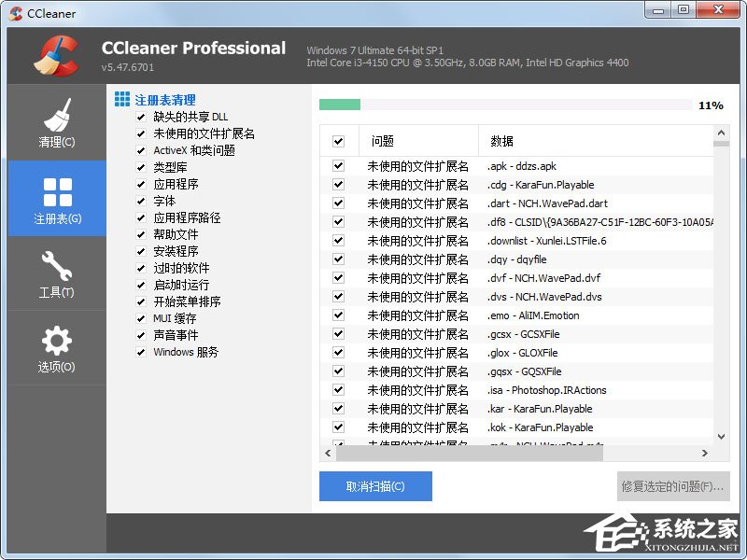Click the Options gear icon
Image resolution: width=747 pixels, height=560 pixels.
click(x=57, y=340)
